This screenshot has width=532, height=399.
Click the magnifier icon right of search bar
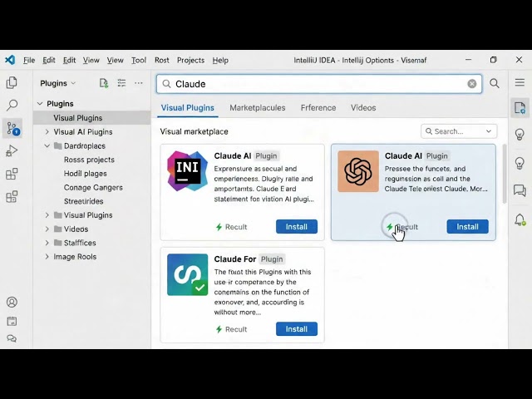[495, 83]
